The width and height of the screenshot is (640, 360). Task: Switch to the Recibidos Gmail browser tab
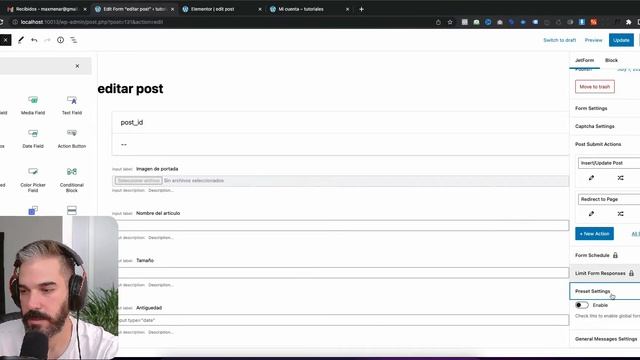pos(46,9)
